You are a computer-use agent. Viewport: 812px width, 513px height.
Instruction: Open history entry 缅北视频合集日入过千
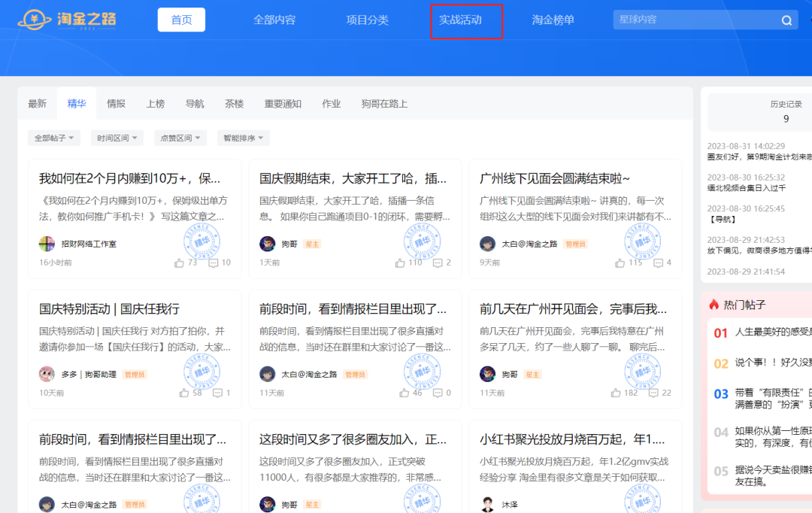coord(747,188)
